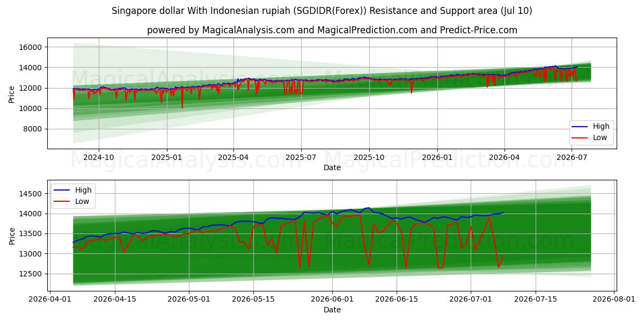This screenshot has height=322, width=644.
Task: Click the 2025-10 date tick label
Action: coord(369,158)
